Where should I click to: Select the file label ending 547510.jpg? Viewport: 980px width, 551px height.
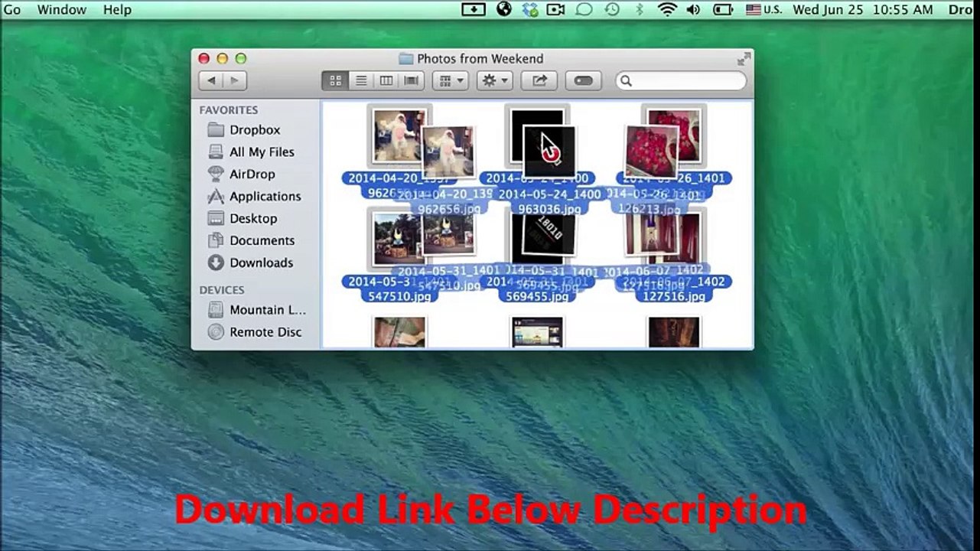[400, 296]
